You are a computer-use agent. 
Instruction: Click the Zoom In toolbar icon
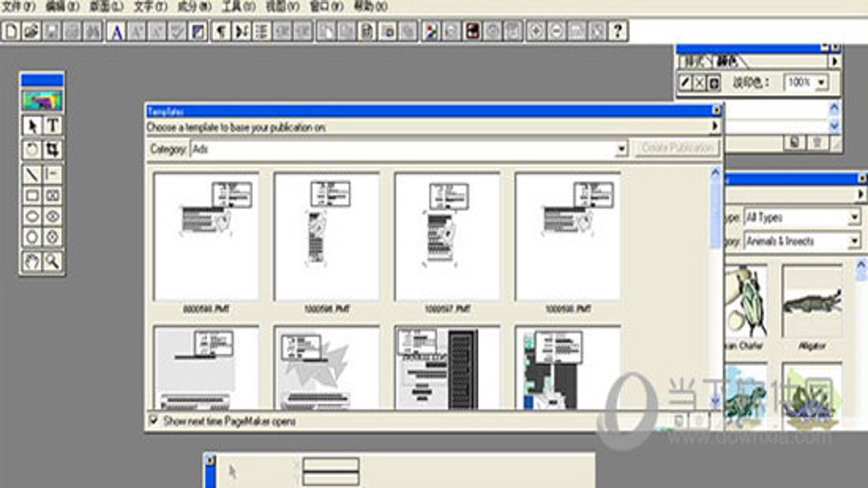click(536, 31)
